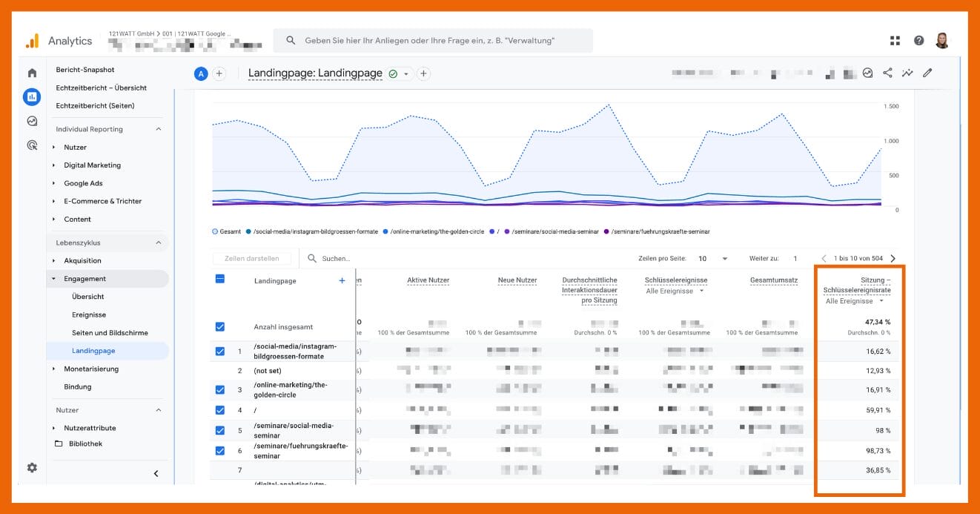Uncheck the /seminare/social-media-seminar row checkbox
Image resolution: width=980 pixels, height=514 pixels.
[219, 430]
